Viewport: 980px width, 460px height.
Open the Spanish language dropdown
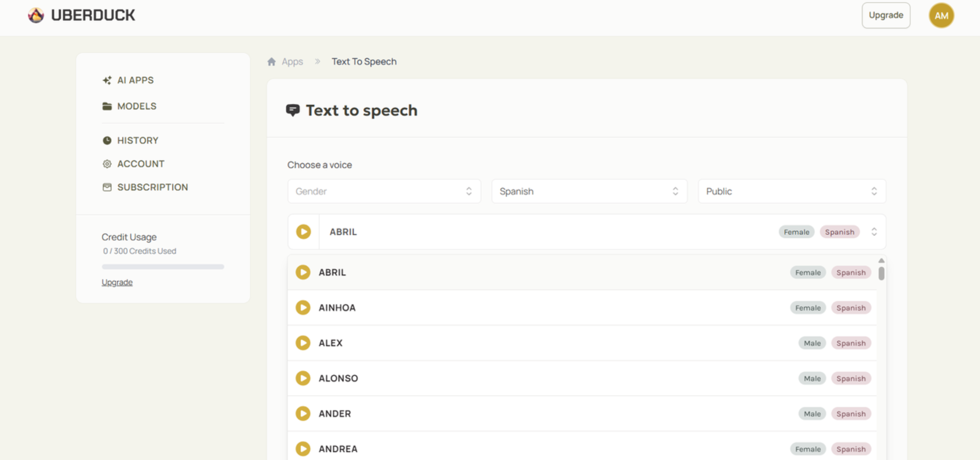coord(589,191)
